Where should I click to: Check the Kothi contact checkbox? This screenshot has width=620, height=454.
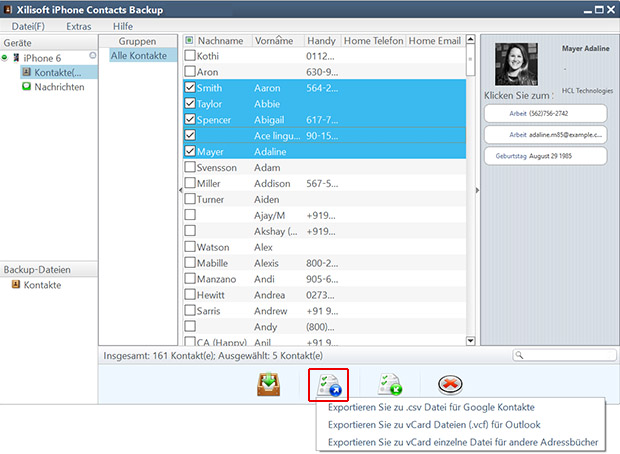point(190,55)
